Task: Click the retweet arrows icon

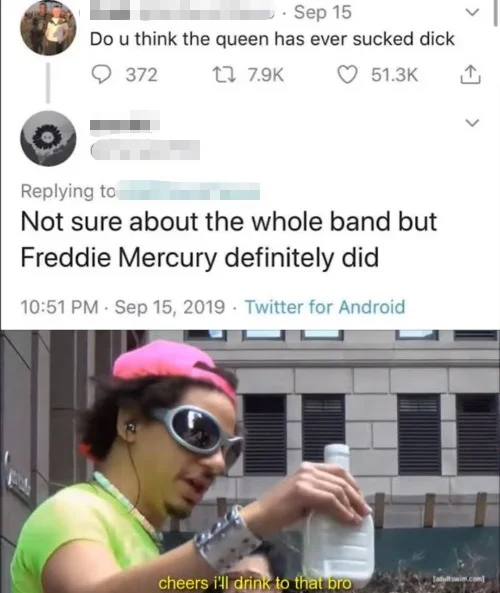Action: click(x=224, y=75)
